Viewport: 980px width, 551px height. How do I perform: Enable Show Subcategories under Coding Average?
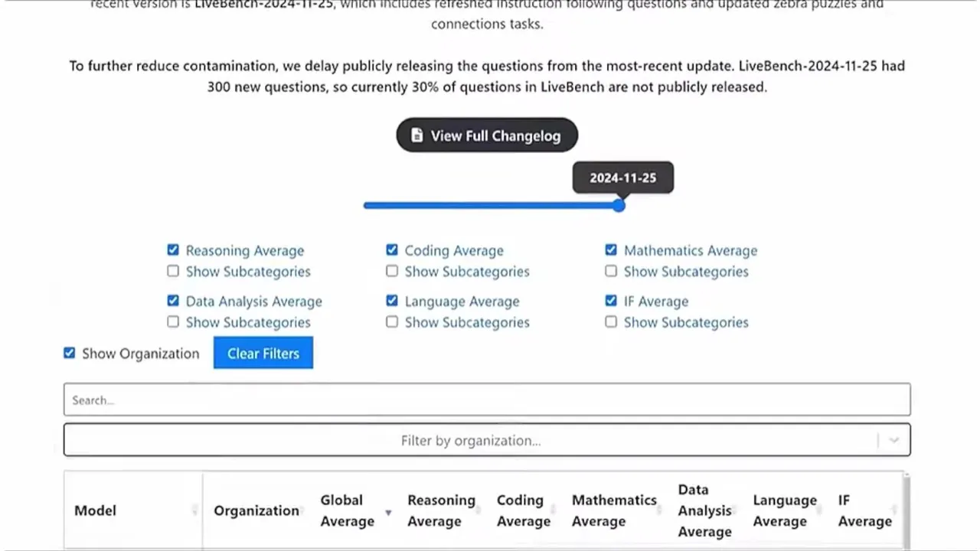pos(392,271)
